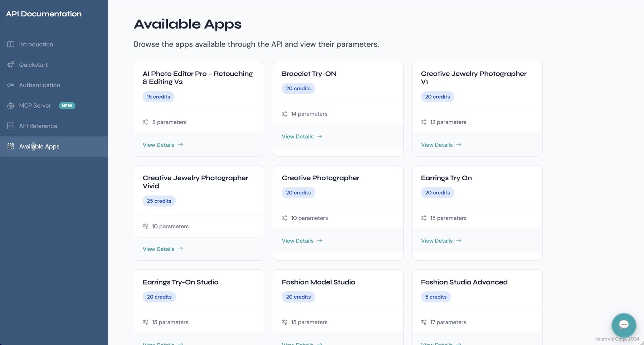The height and width of the screenshot is (345, 644).
Task: Click sliders icon on Creative Photographer card
Action: pos(285,218)
